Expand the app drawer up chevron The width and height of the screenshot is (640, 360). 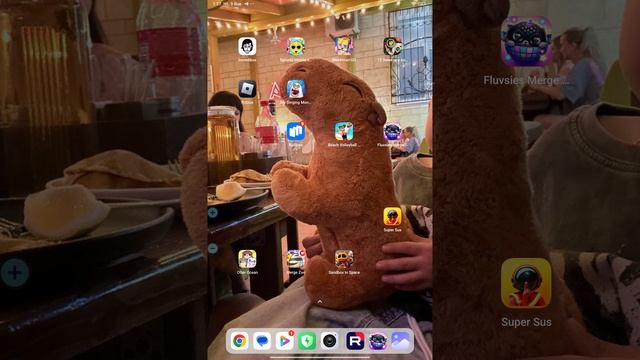(320, 302)
